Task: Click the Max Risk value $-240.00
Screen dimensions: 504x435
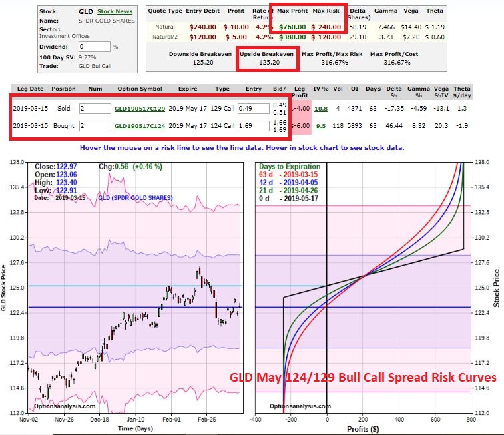Action: coord(326,27)
